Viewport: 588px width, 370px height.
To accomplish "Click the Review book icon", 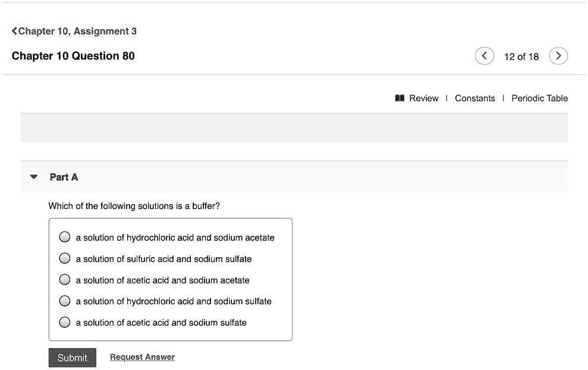I will point(400,98).
